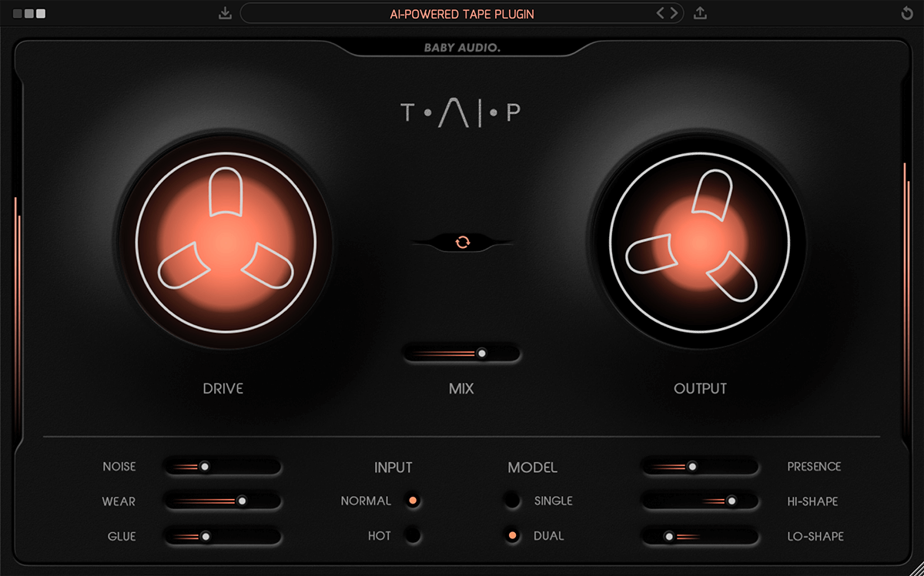Click the OUTPUT tape reel knob
The image size is (924, 576).
point(699,243)
